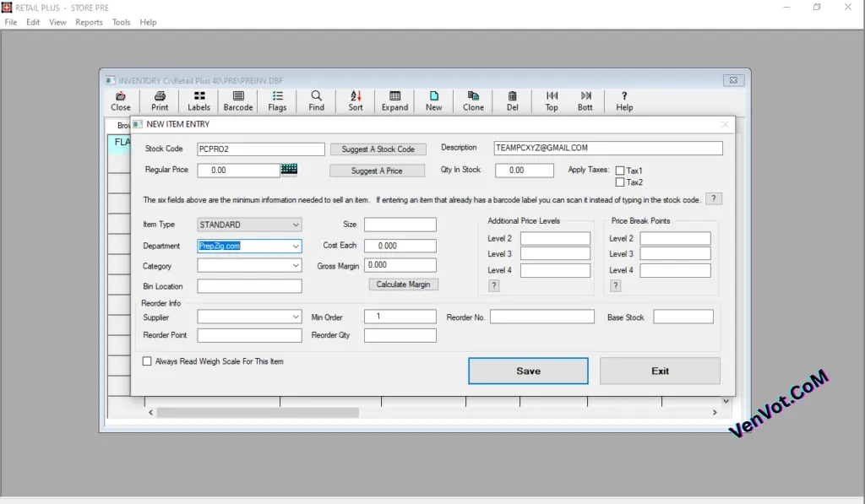Jump to Bott record

(x=585, y=101)
